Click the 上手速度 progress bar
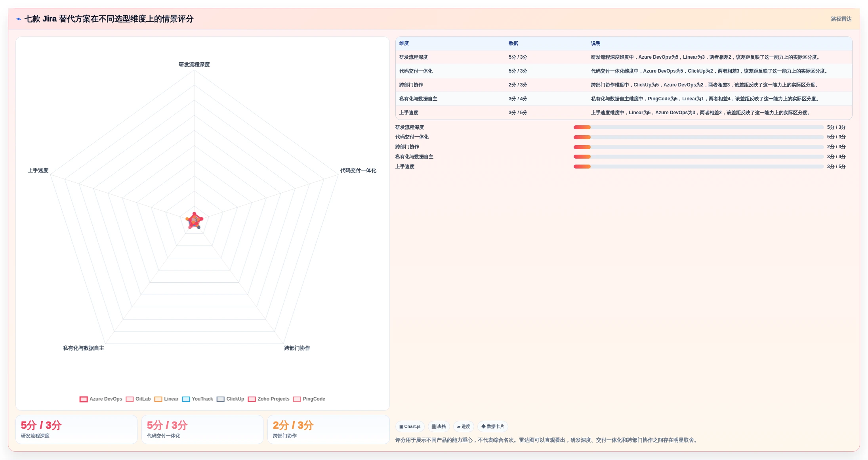This screenshot has height=460, width=868. pyautogui.click(x=698, y=167)
